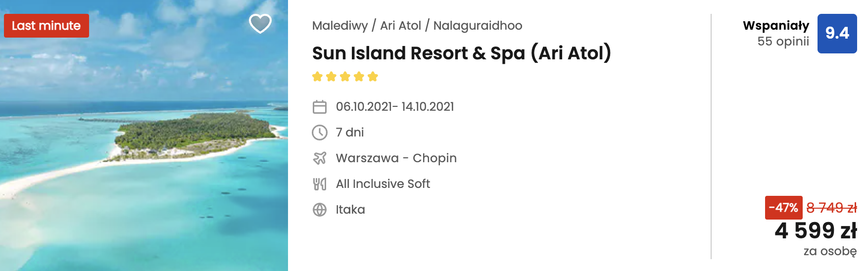Select the Nalaguraidhoo breadcrumb link
The height and width of the screenshot is (271, 868).
coord(478,26)
